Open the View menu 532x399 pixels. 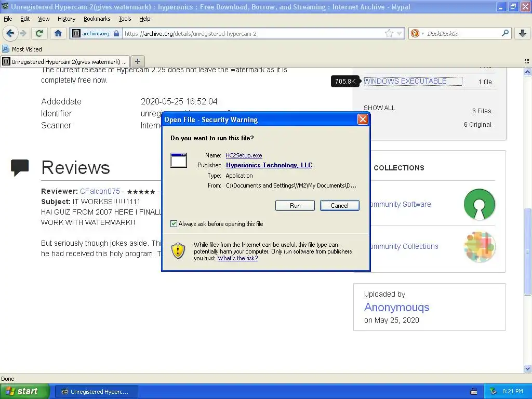(44, 19)
